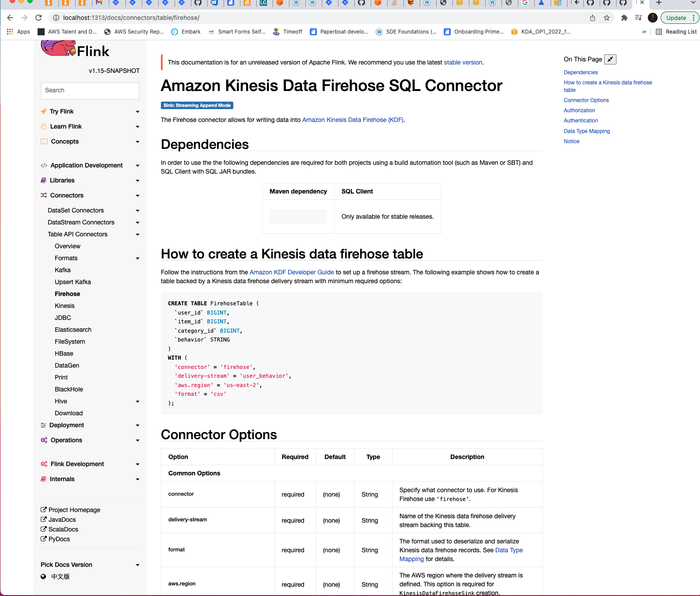Image resolution: width=700 pixels, height=596 pixels.
Task: Show hidden bookmarks with double chevron
Action: [x=644, y=32]
